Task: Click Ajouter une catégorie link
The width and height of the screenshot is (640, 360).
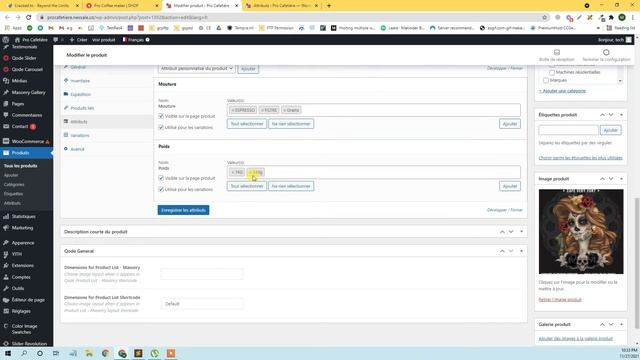Action: 562,91
